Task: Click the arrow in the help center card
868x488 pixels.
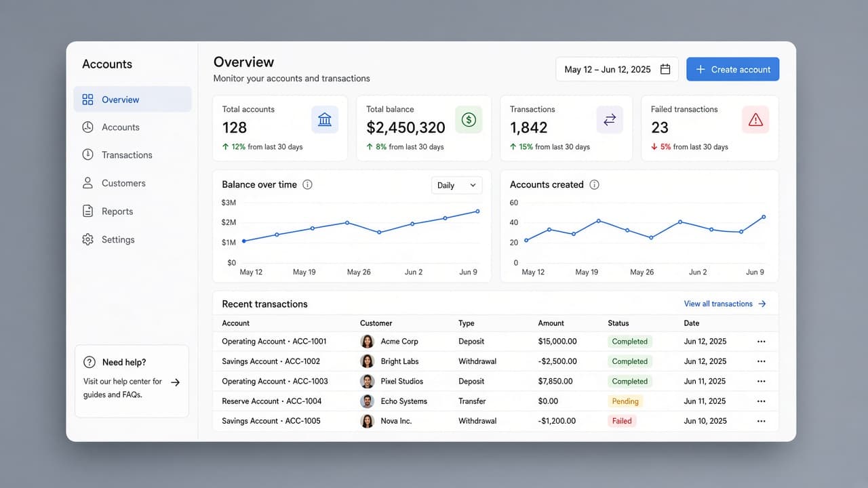Action: coord(175,382)
